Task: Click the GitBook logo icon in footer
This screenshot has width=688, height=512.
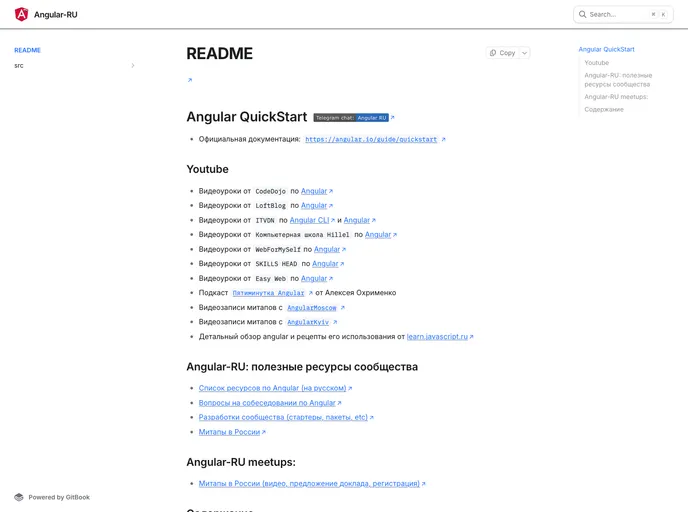Action: click(x=19, y=497)
